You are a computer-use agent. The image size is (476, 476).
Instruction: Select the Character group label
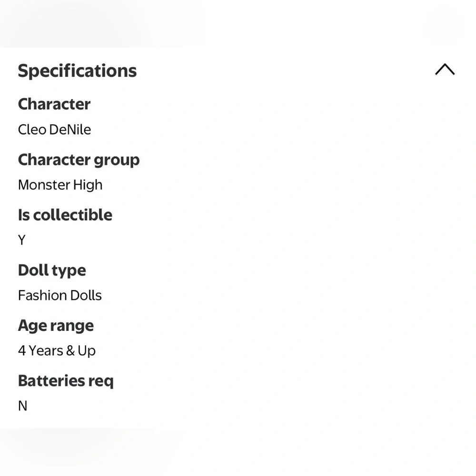point(79,159)
